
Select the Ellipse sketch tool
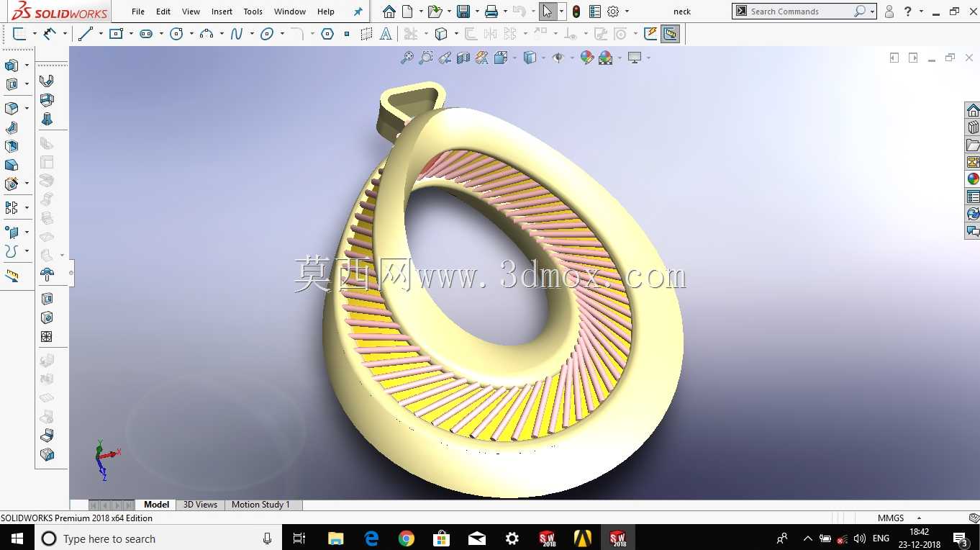pyautogui.click(x=267, y=34)
